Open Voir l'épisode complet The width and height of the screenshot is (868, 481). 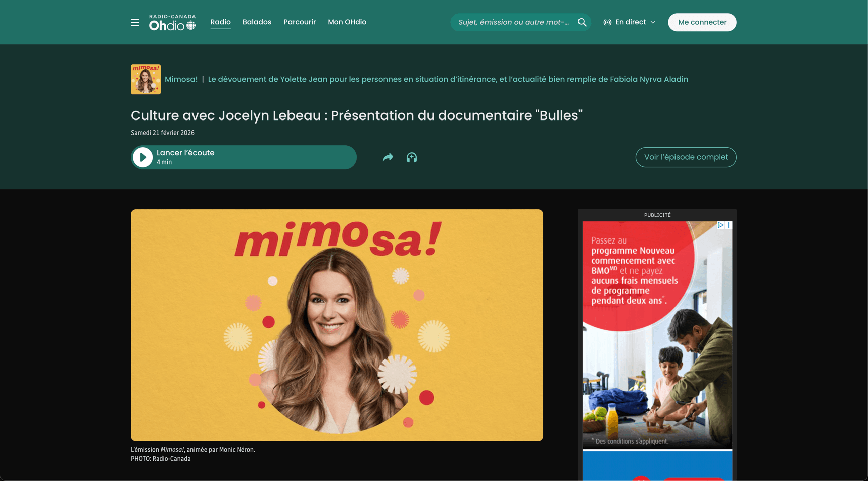tap(686, 157)
